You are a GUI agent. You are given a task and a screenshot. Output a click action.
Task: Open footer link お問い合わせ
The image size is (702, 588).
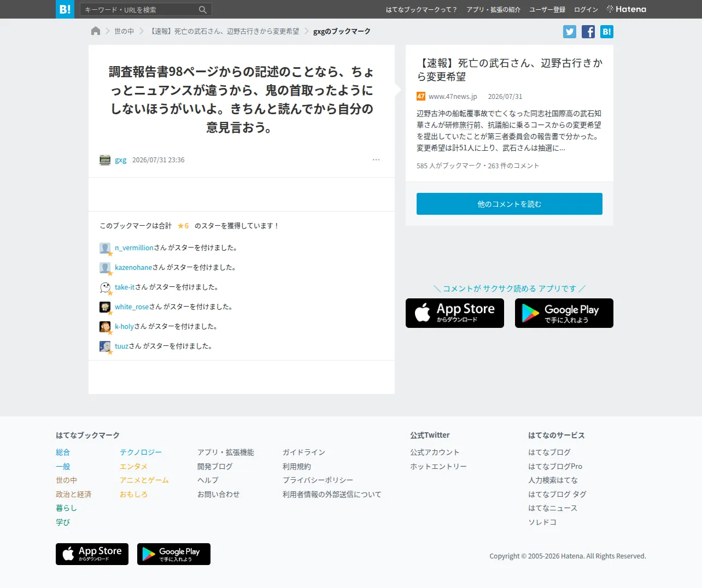click(219, 495)
